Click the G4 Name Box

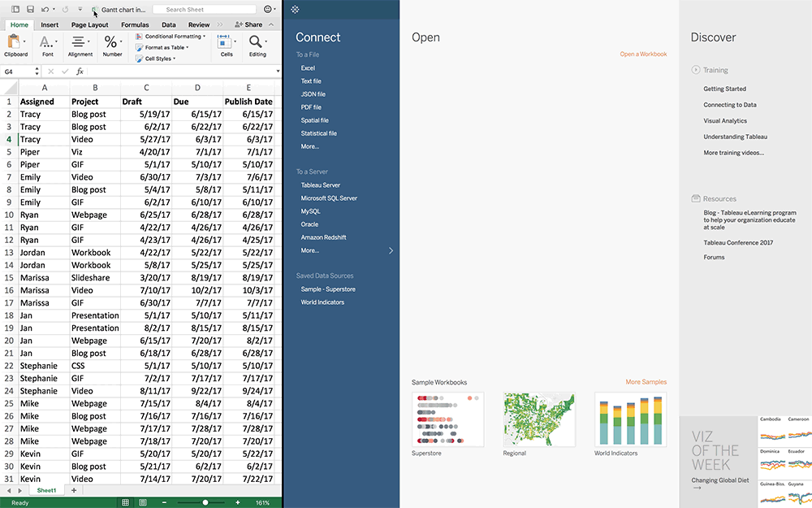tap(17, 72)
